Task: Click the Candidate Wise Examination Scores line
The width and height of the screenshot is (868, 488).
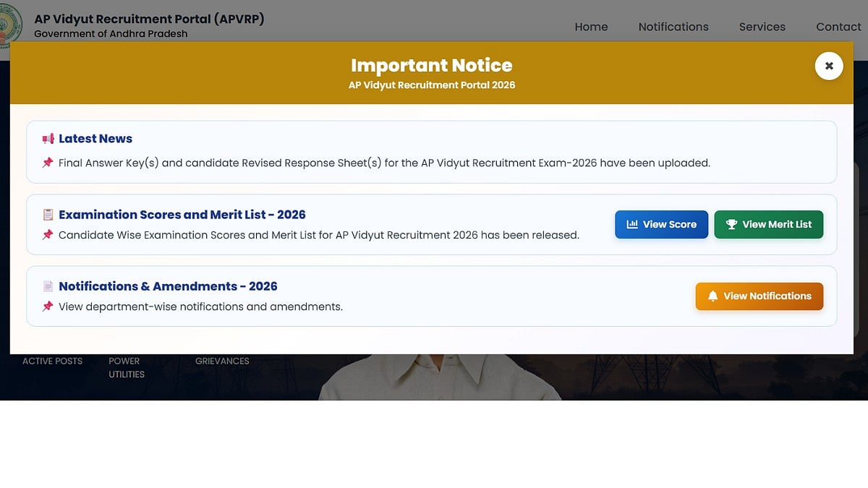Action: (x=319, y=235)
